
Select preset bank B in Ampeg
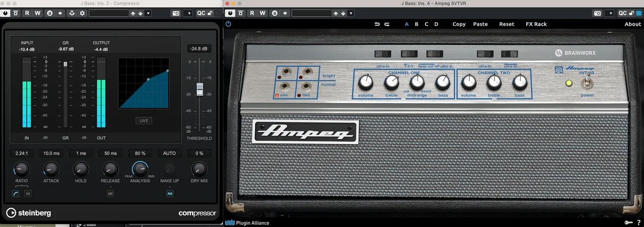point(417,24)
